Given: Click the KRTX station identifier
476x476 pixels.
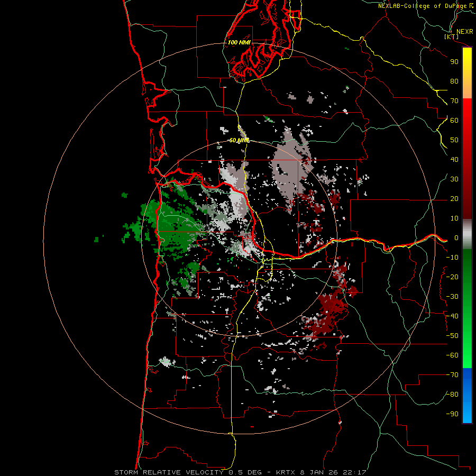Looking at the screenshot, I should pyautogui.click(x=286, y=472).
